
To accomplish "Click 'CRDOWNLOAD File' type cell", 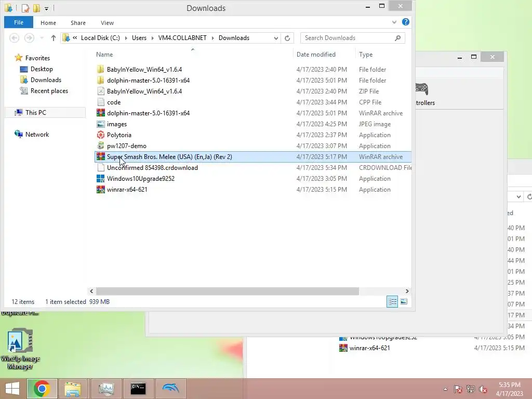I will pos(385,168).
